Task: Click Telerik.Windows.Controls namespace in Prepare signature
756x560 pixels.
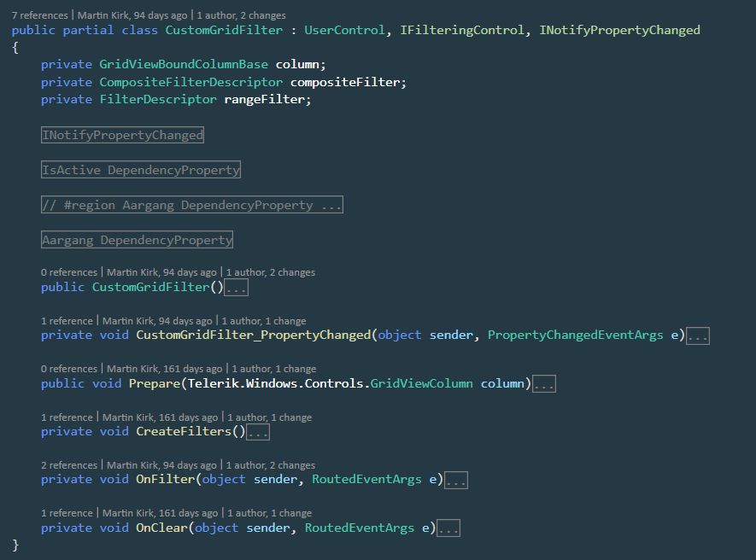Action: (275, 383)
